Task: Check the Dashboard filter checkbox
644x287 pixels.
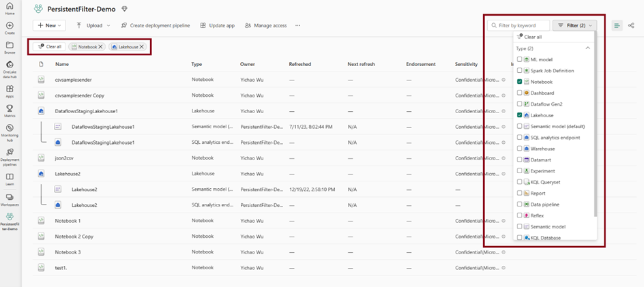Action: click(520, 93)
